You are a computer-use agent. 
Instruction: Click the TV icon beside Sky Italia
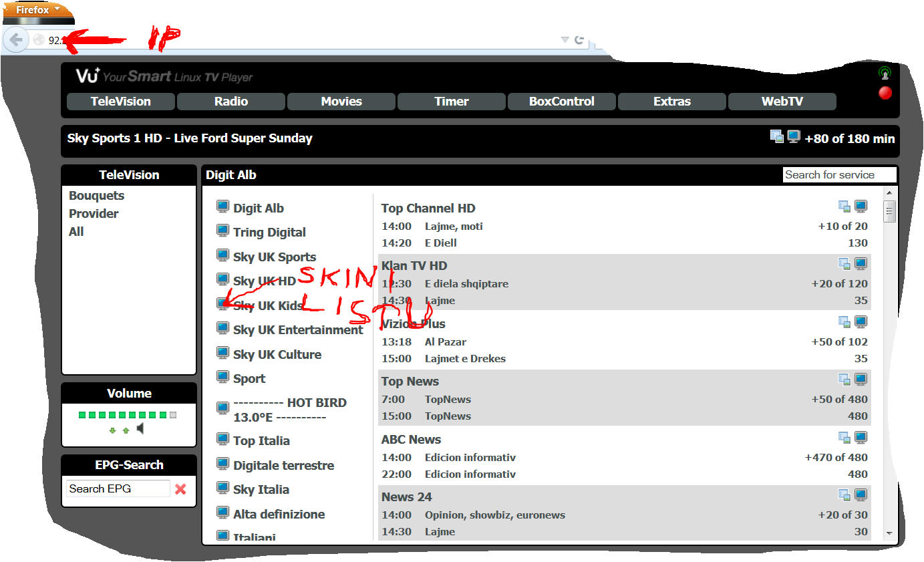(x=223, y=488)
